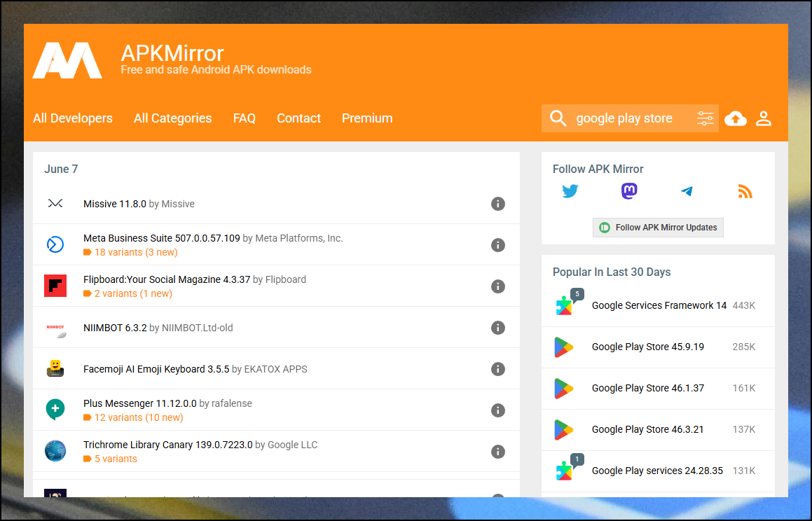
Task: Click Play Store 45.9.19 icon
Action: [x=563, y=347]
